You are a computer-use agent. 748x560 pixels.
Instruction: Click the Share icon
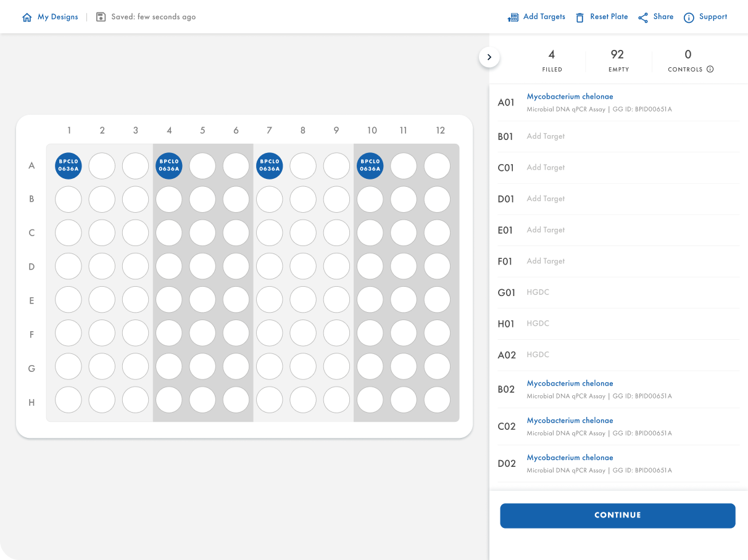643,17
